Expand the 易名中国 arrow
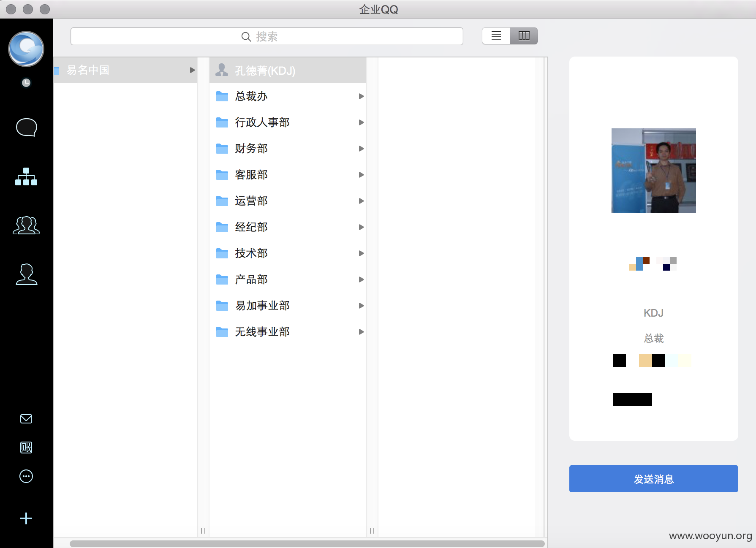The width and height of the screenshot is (756, 548). click(x=192, y=70)
